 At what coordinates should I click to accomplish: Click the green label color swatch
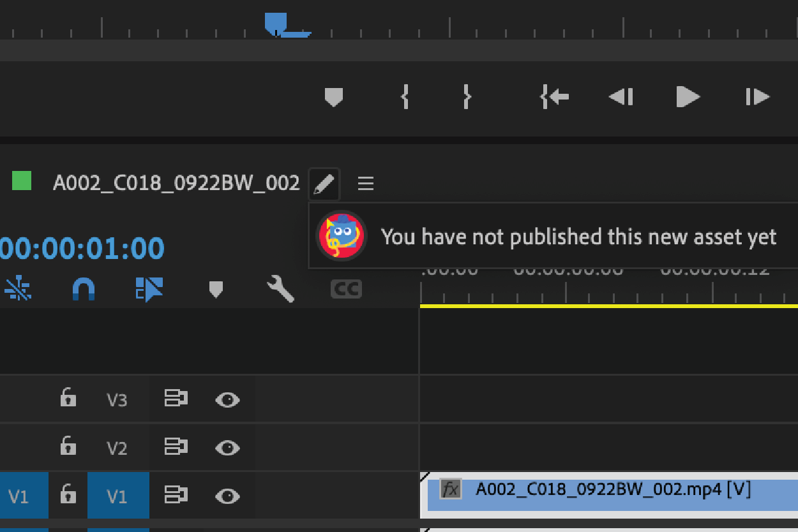coord(22,181)
